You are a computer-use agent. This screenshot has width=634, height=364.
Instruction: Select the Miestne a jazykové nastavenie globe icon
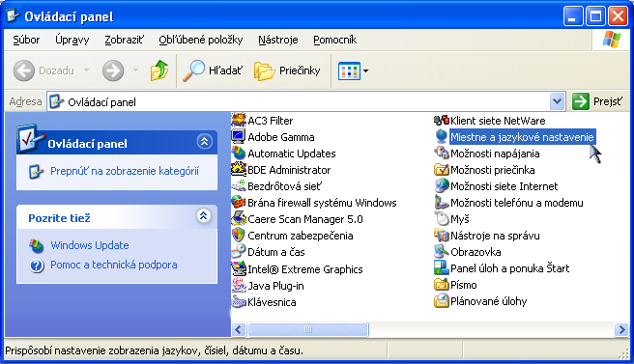point(442,136)
